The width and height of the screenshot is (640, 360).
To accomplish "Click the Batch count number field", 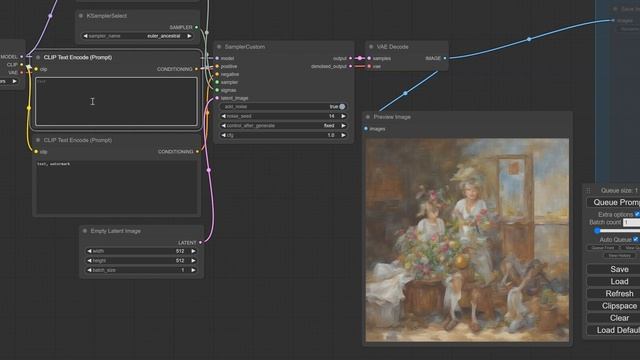I will point(631,222).
